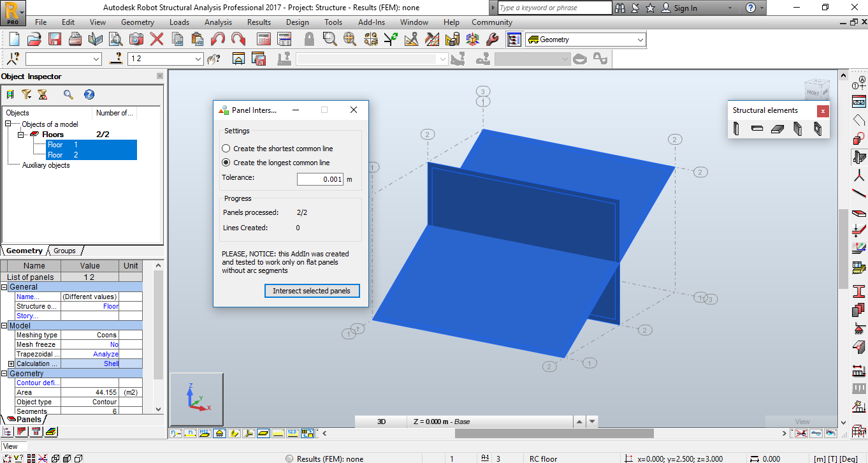Click the search magnifier in Object Inspector
The width and height of the screenshot is (868, 463).
(66, 94)
